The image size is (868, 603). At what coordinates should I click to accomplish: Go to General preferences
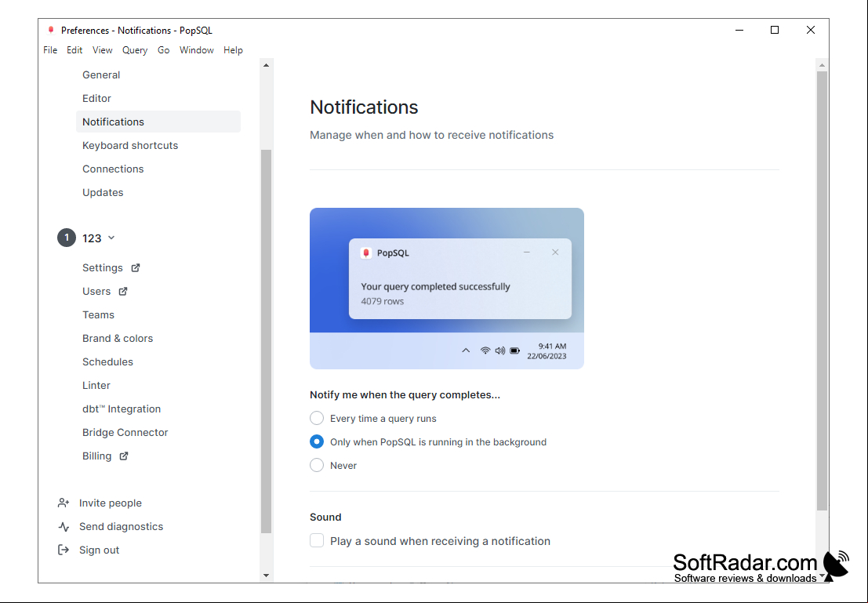(x=101, y=74)
